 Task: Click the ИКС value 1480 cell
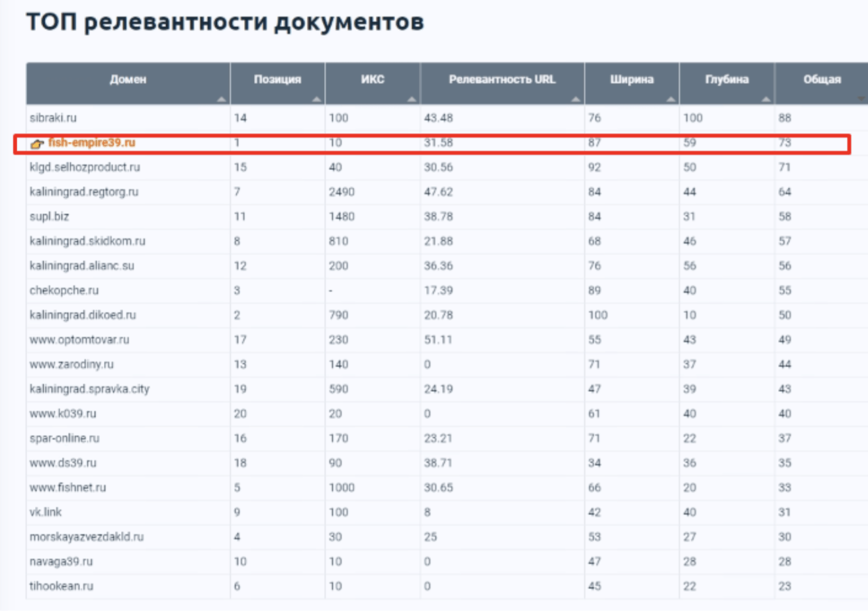tap(372, 216)
